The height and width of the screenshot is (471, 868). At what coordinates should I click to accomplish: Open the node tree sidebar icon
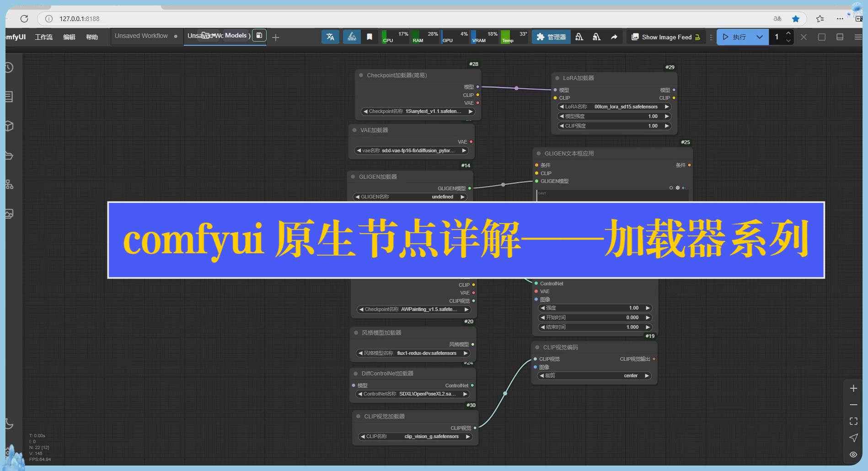[x=9, y=184]
